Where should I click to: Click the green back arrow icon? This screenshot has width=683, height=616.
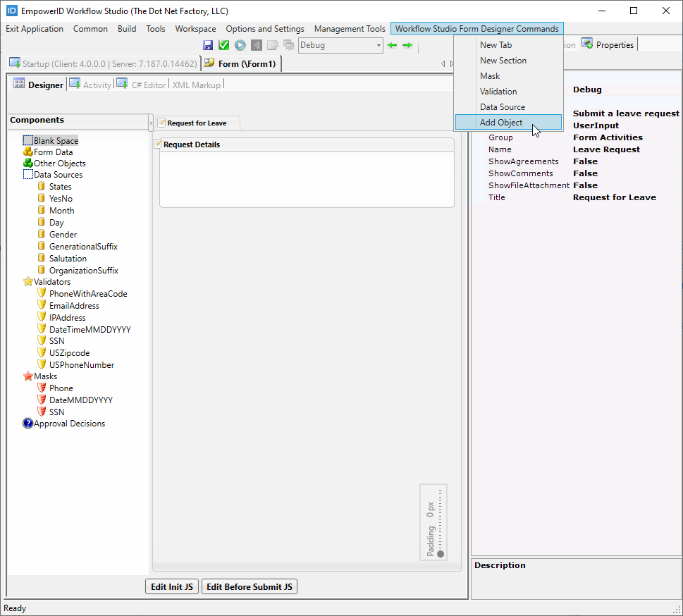click(x=392, y=44)
